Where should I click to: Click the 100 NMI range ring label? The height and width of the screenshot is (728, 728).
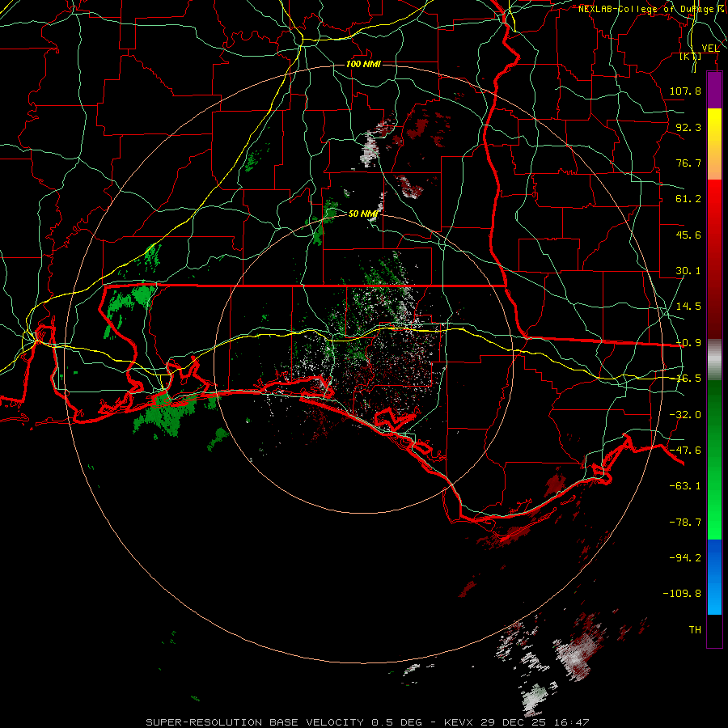point(363,64)
